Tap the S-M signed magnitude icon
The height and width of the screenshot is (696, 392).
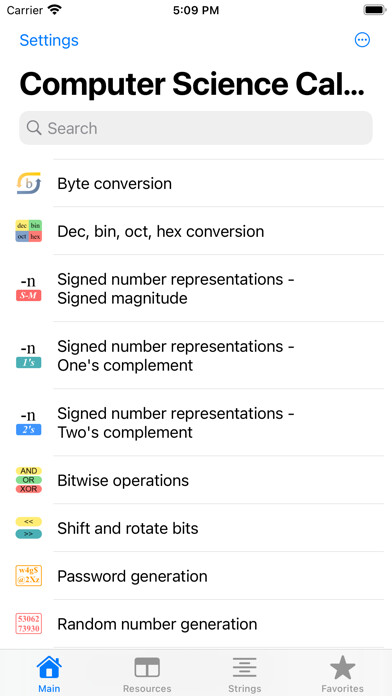(29, 289)
